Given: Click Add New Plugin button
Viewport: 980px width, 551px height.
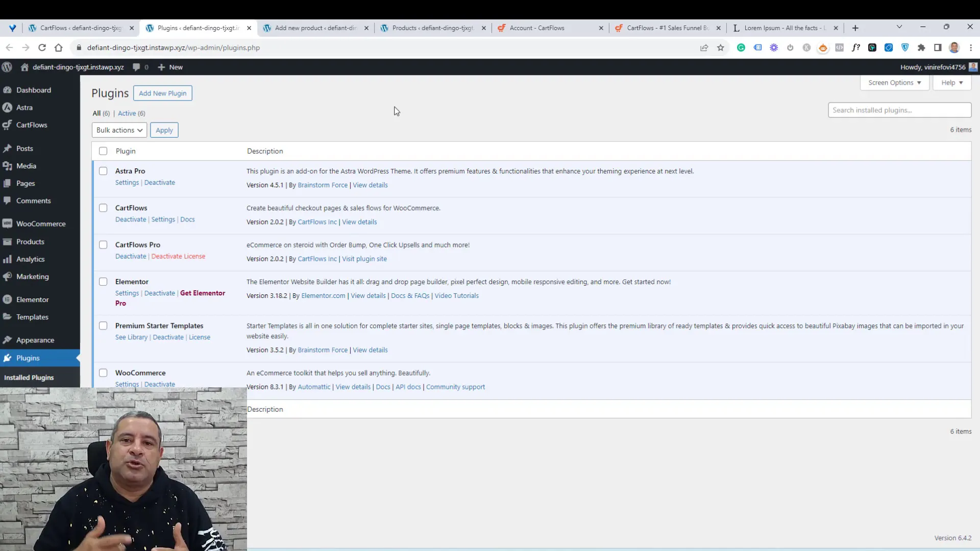Looking at the screenshot, I should pos(162,93).
